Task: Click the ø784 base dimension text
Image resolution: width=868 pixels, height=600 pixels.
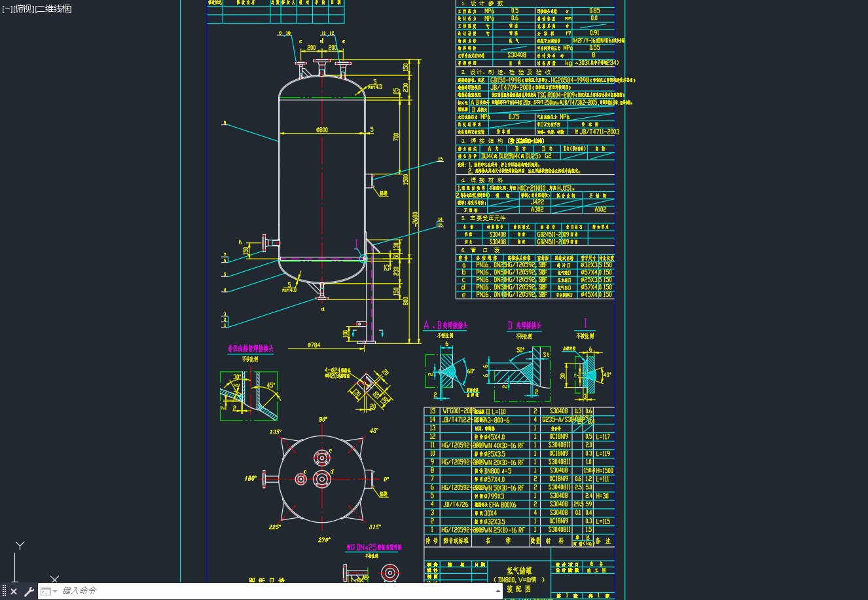Action: [314, 345]
